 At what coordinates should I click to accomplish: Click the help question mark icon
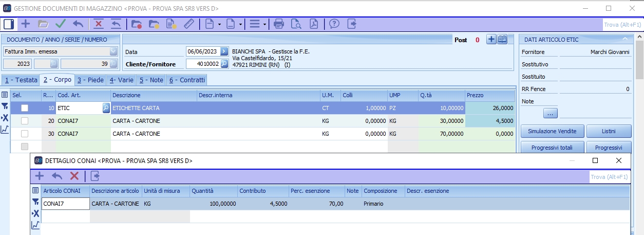334,24
